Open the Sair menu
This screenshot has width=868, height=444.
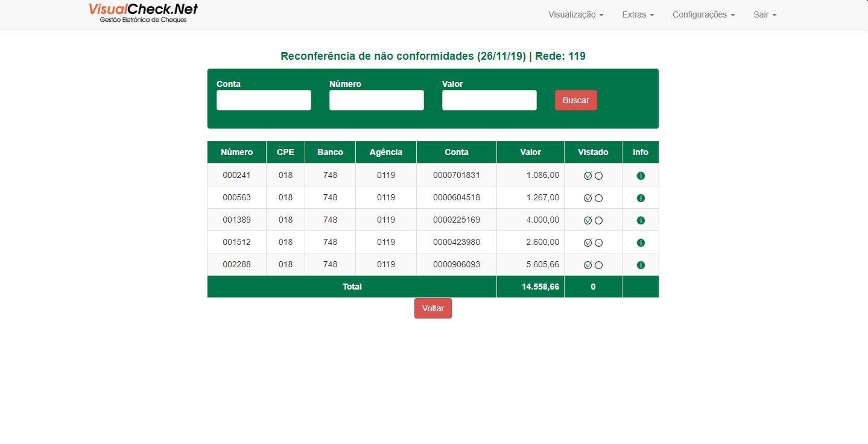tap(765, 14)
